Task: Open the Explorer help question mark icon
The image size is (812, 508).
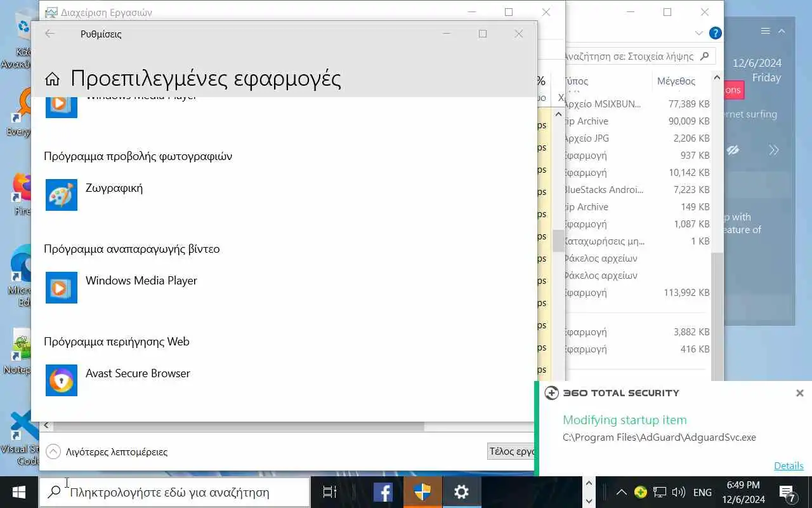Action: (x=715, y=33)
